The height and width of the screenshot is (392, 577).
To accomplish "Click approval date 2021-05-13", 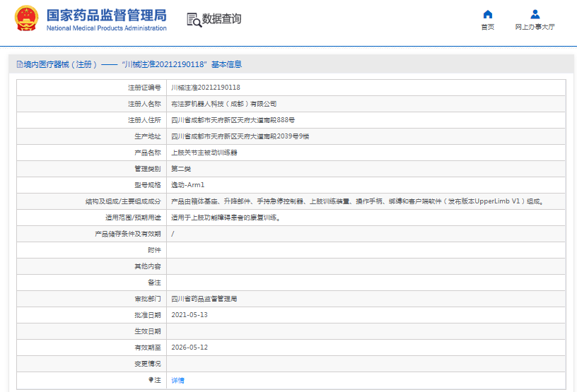I will pyautogui.click(x=190, y=315).
